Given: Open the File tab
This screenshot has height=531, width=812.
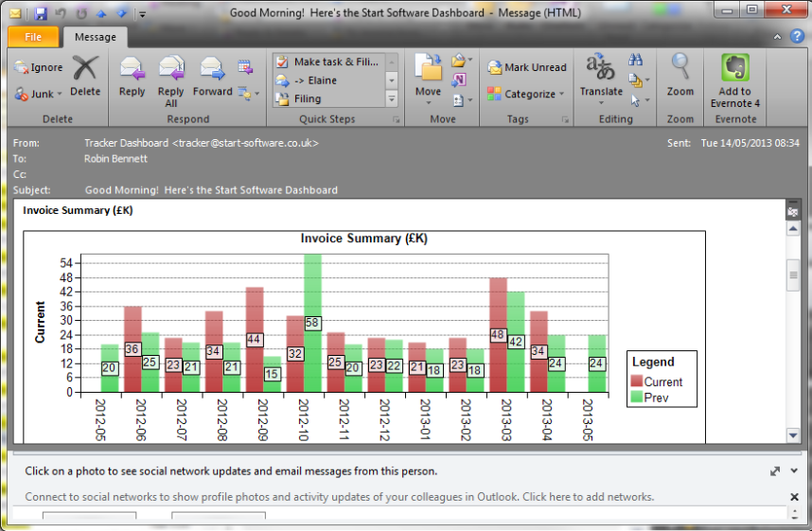Looking at the screenshot, I should 33,37.
